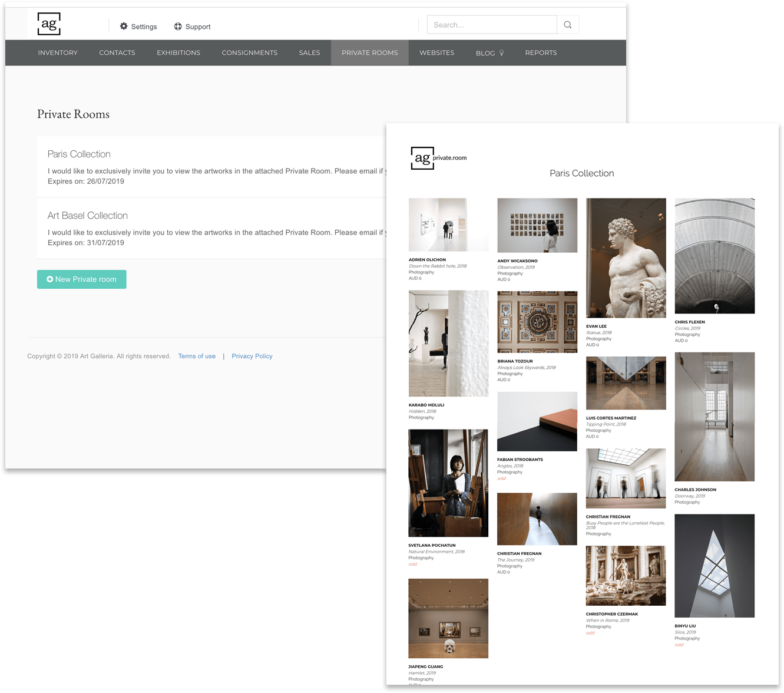Screen dimensions: 784x693
Task: Click the artist name EVAN LEE
Action: pyautogui.click(x=596, y=326)
